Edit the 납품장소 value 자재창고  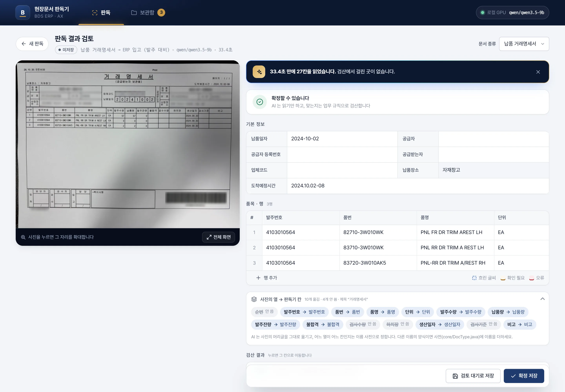point(493,170)
